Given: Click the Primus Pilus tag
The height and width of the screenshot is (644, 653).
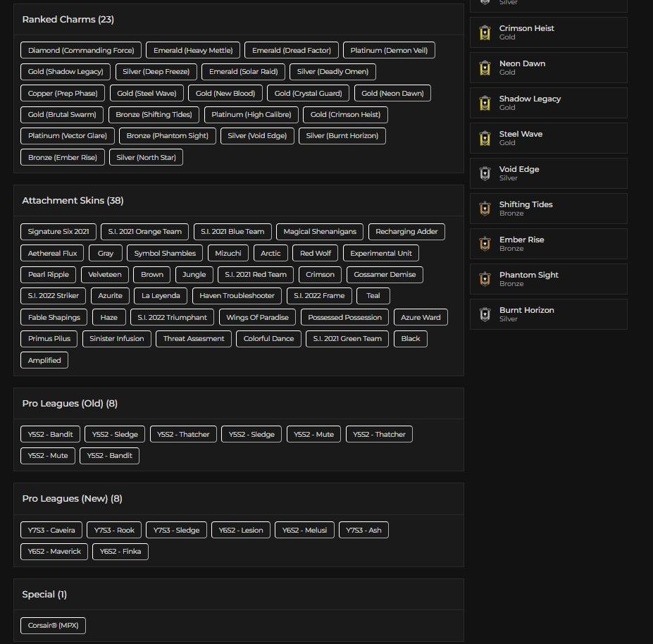Looking at the screenshot, I should click(49, 339).
